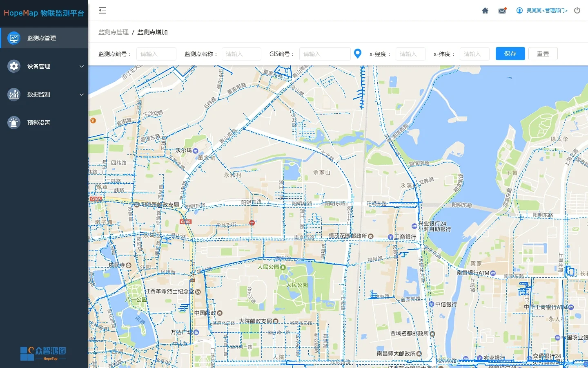This screenshot has width=588, height=368.
Task: Open the messages envelope icon
Action: tap(502, 10)
